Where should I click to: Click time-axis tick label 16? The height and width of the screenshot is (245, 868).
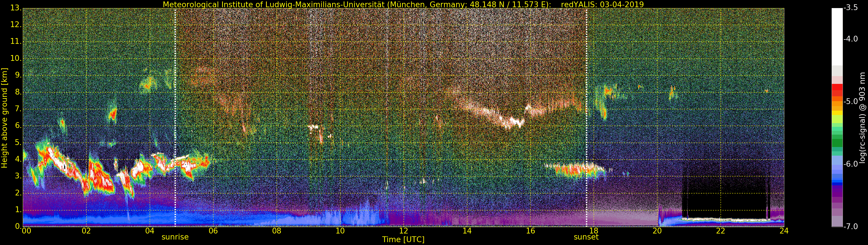coord(530,231)
